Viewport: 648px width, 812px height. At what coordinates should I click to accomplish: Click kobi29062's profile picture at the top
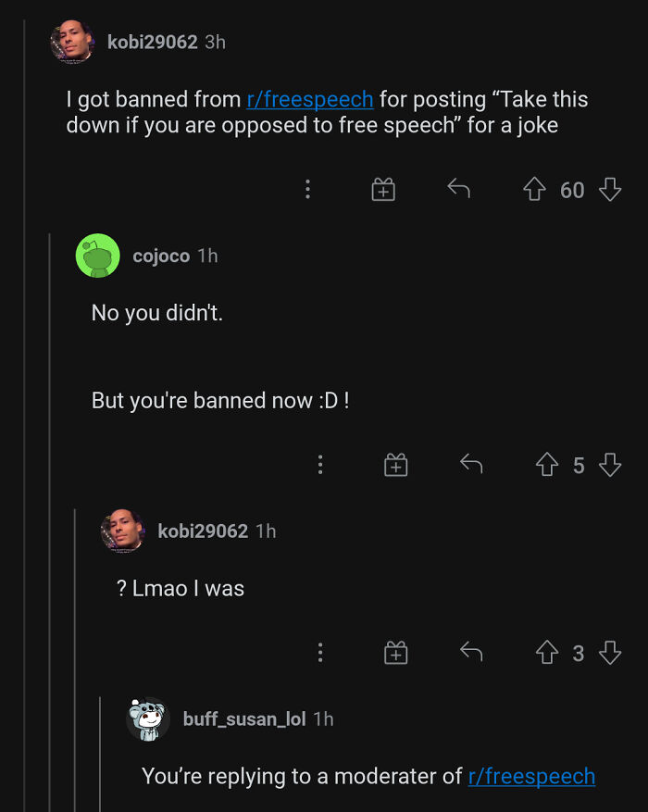[x=72, y=41]
